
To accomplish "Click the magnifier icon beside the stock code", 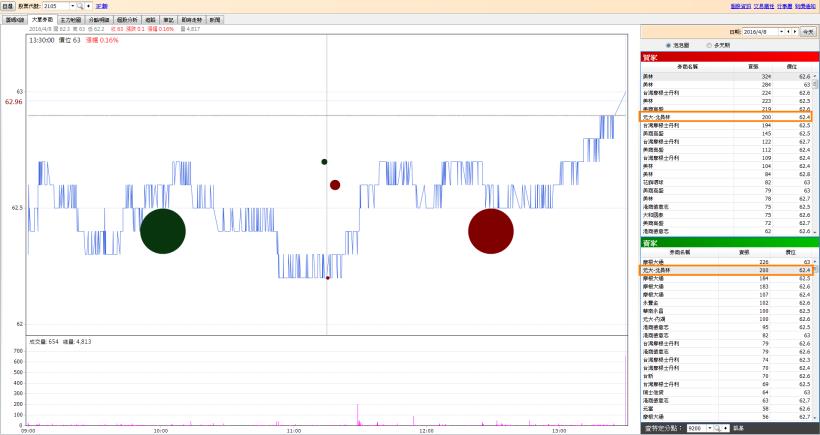I will tap(79, 6).
